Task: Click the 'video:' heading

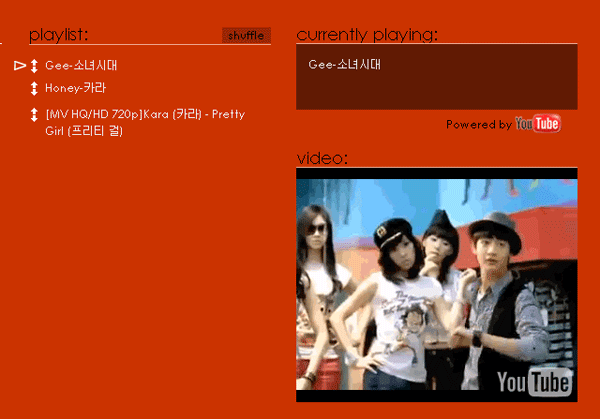Action: pos(322,158)
